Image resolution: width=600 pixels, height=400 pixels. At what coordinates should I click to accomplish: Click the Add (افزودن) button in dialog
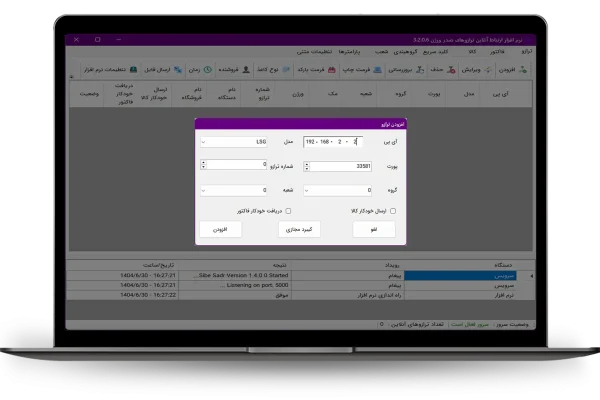point(220,229)
